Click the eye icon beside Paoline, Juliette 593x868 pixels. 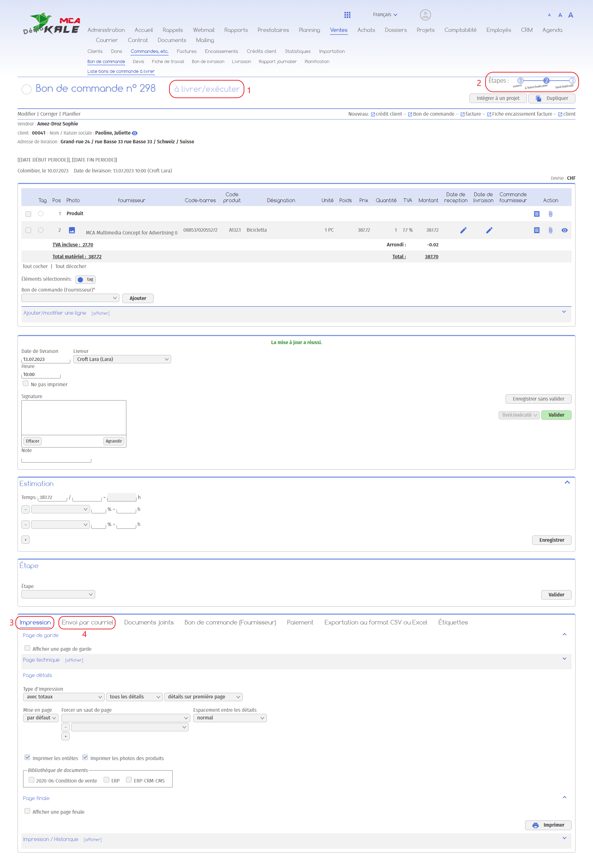135,133
